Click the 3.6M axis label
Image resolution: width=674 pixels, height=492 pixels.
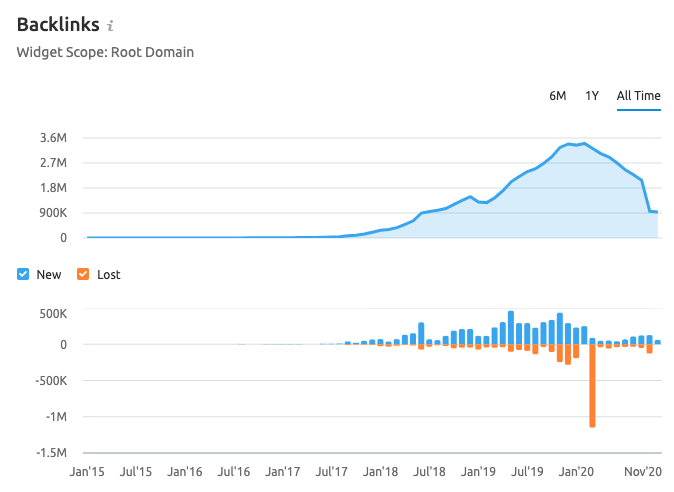pos(53,138)
